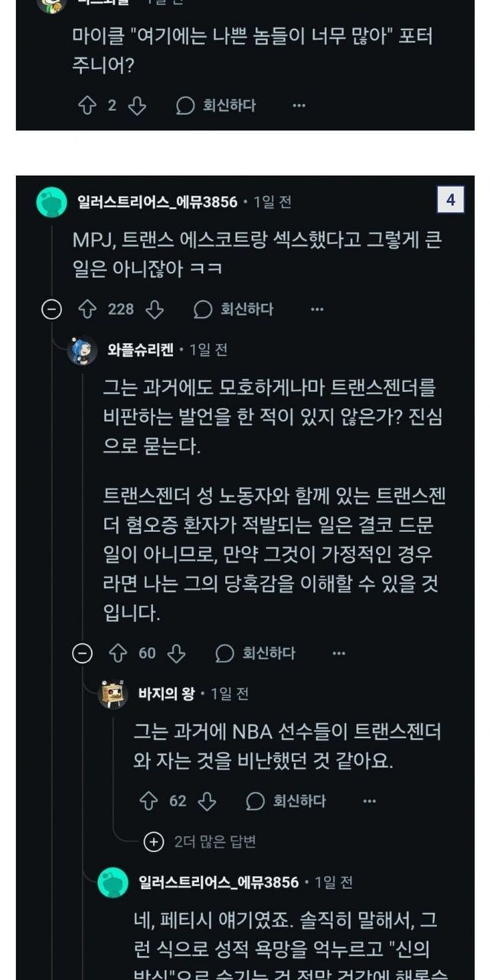Viewport: 490px width, 980px height.
Task: Downvote the reply with 62 points
Action: 207,801
